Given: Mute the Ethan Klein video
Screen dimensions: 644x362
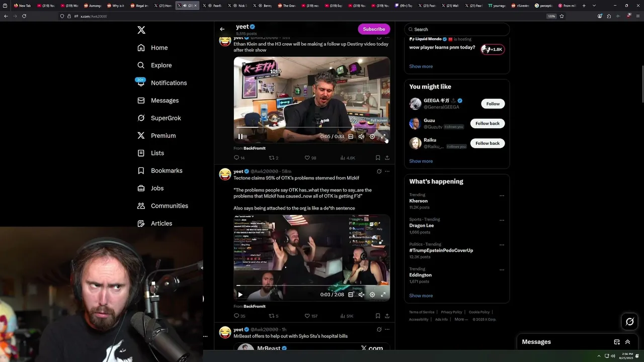Looking at the screenshot, I should click(x=361, y=137).
